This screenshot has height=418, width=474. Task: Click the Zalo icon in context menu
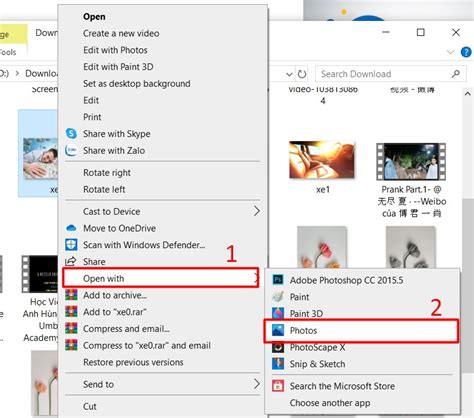(x=71, y=150)
